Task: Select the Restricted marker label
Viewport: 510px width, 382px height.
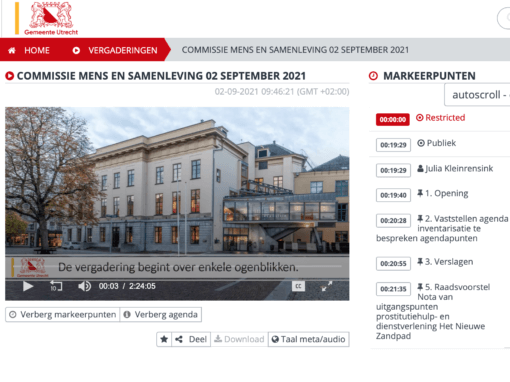Action: (445, 117)
